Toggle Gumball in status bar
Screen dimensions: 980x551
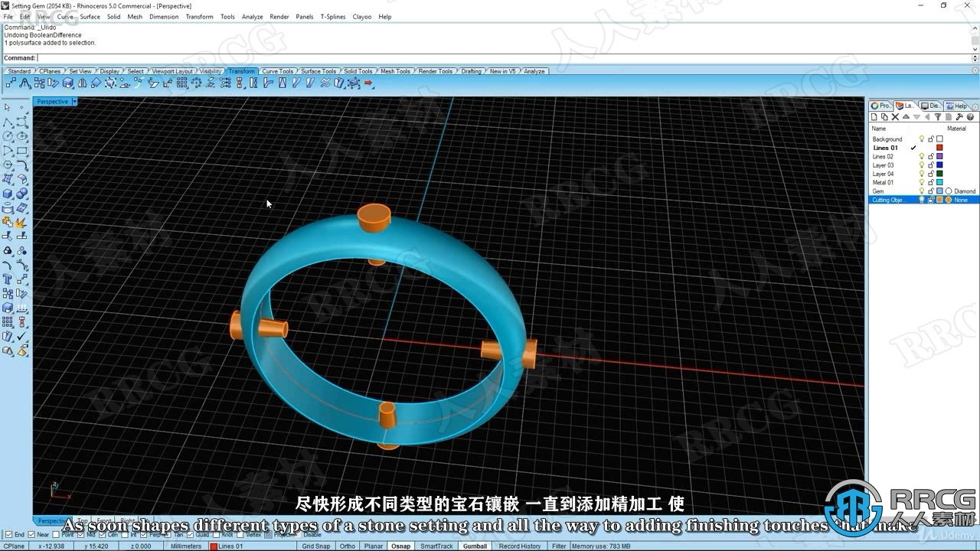point(475,546)
